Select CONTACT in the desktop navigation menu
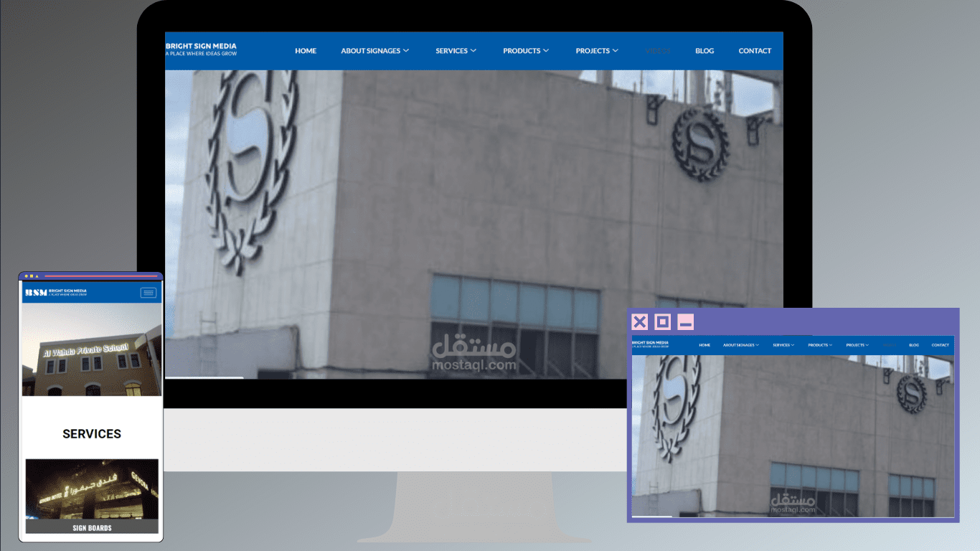 pyautogui.click(x=755, y=50)
